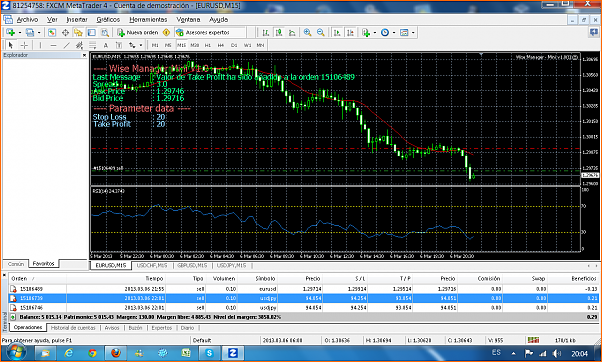Close the Explorador panel
Screen dimensions: 602x362
[x=84, y=55]
